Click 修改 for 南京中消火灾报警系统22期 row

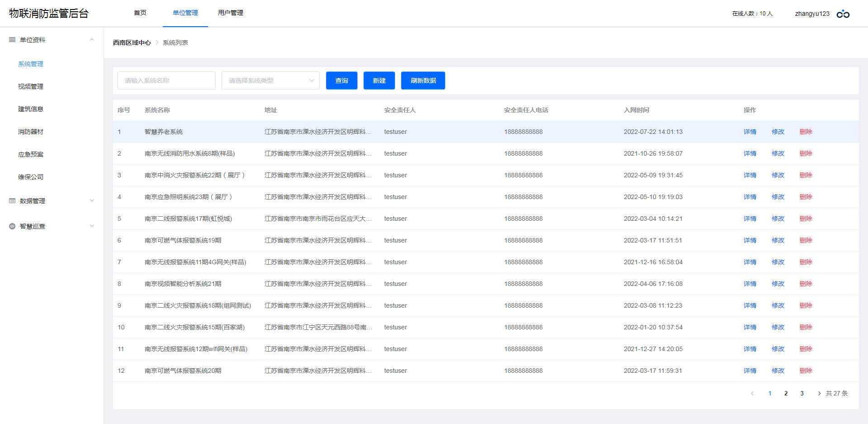[778, 175]
